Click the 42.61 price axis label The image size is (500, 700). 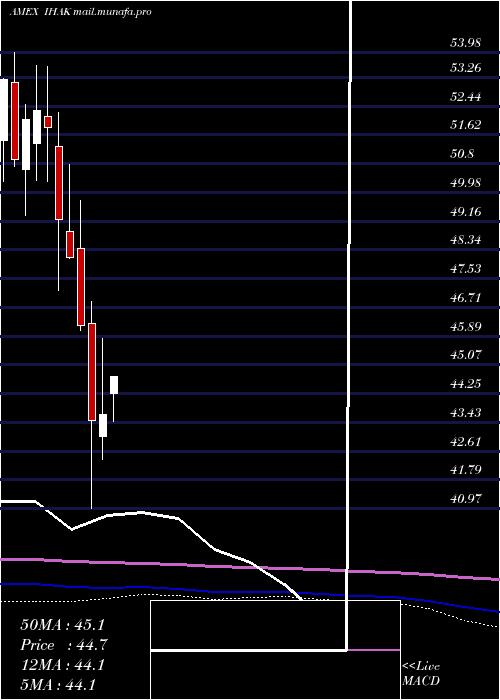[x=466, y=442]
